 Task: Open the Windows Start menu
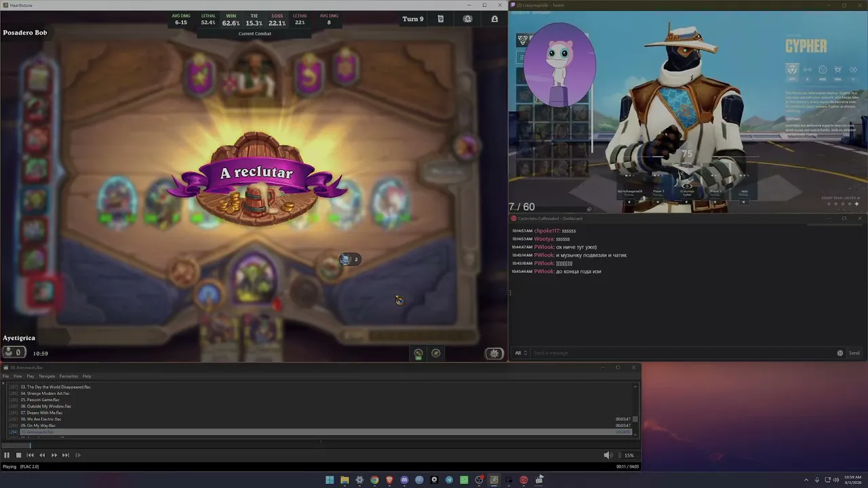pos(330,480)
